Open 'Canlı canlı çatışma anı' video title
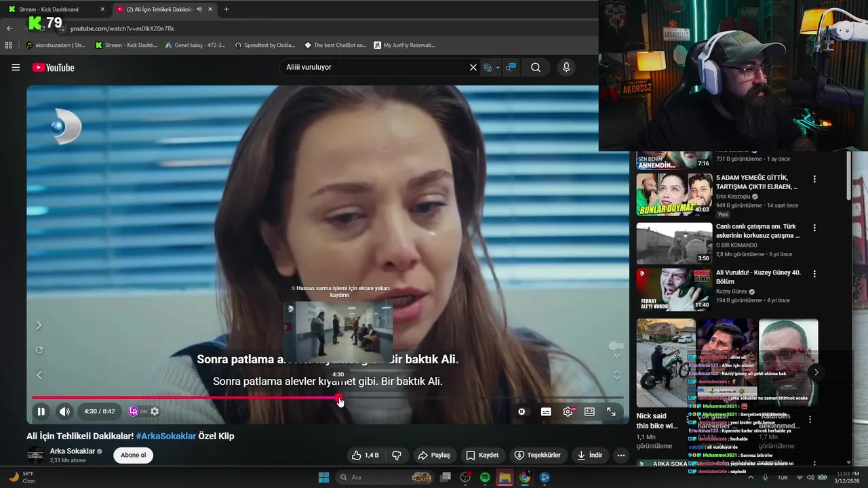Image resolution: width=868 pixels, height=488 pixels. 757,231
